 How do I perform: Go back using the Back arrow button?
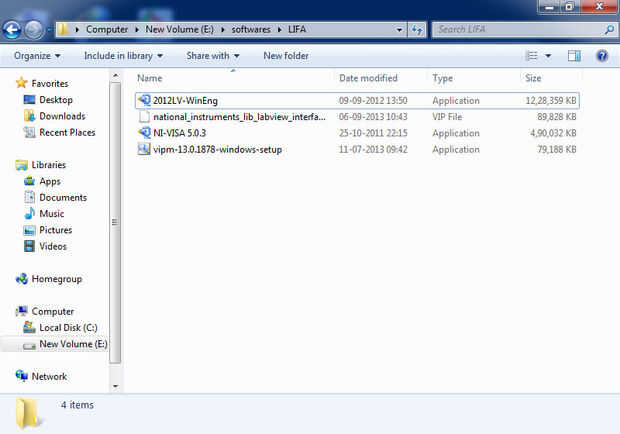coord(11,30)
